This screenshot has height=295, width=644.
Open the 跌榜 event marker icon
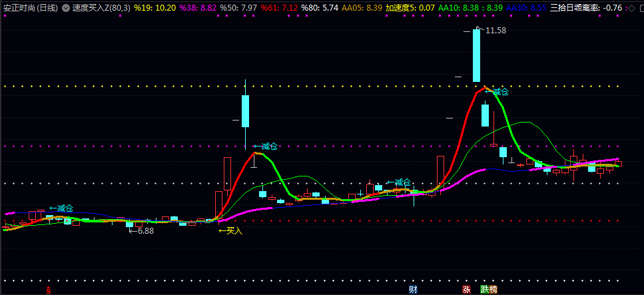coord(489,289)
